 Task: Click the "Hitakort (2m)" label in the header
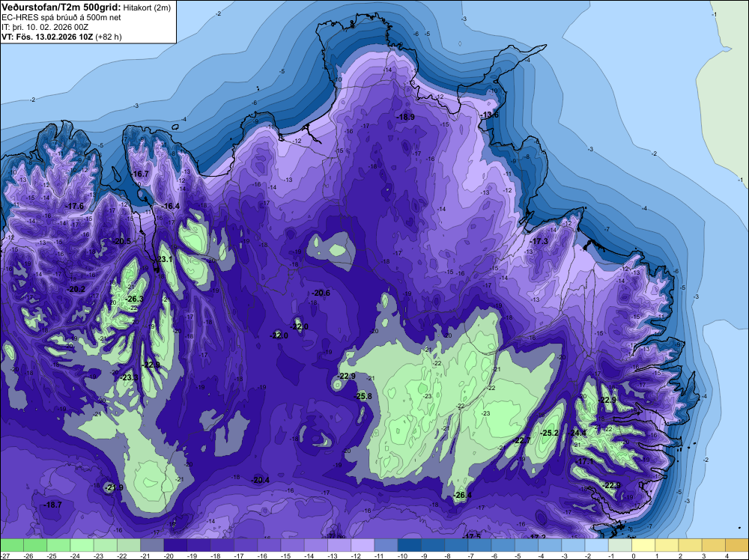[x=146, y=7]
